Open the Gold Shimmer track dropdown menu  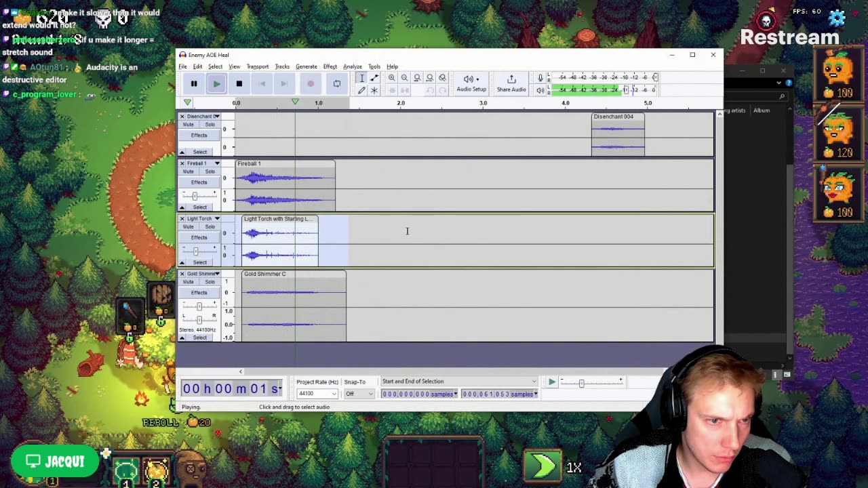point(203,274)
